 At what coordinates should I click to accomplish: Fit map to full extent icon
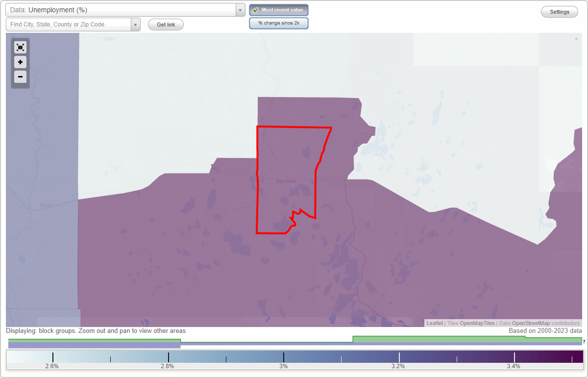tap(20, 47)
